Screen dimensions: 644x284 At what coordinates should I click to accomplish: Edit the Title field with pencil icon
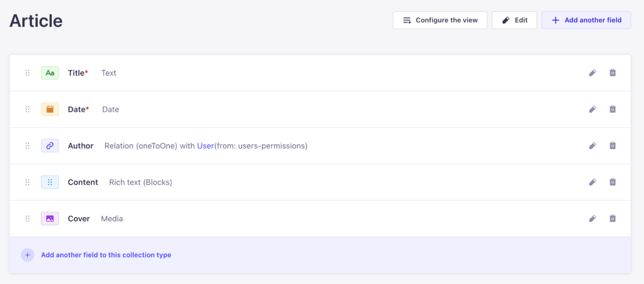tap(592, 73)
